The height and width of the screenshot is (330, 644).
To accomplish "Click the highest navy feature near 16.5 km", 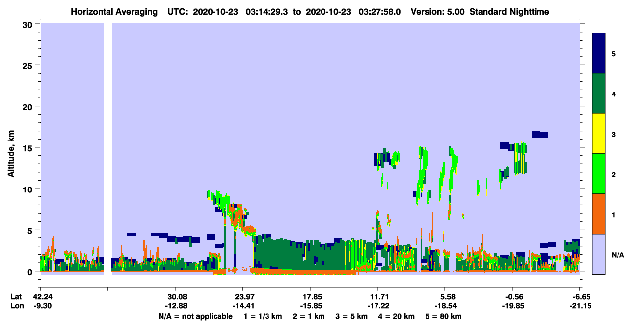I will point(540,134).
